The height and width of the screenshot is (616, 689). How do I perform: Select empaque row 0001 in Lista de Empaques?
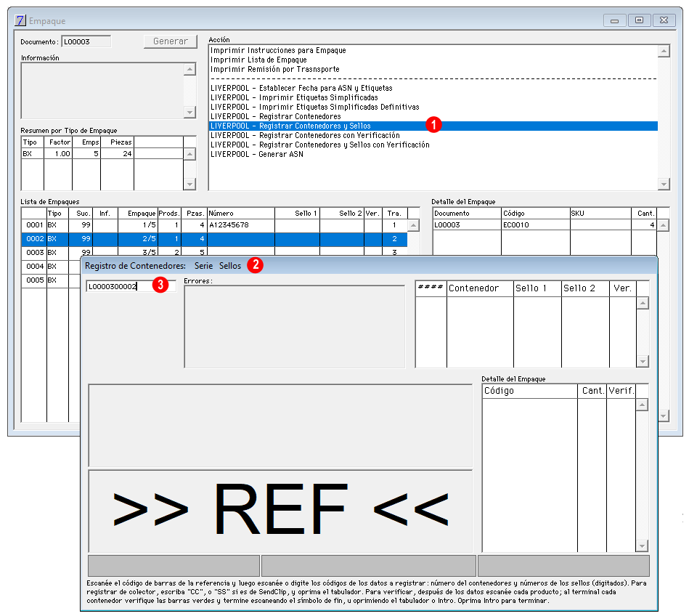point(214,225)
